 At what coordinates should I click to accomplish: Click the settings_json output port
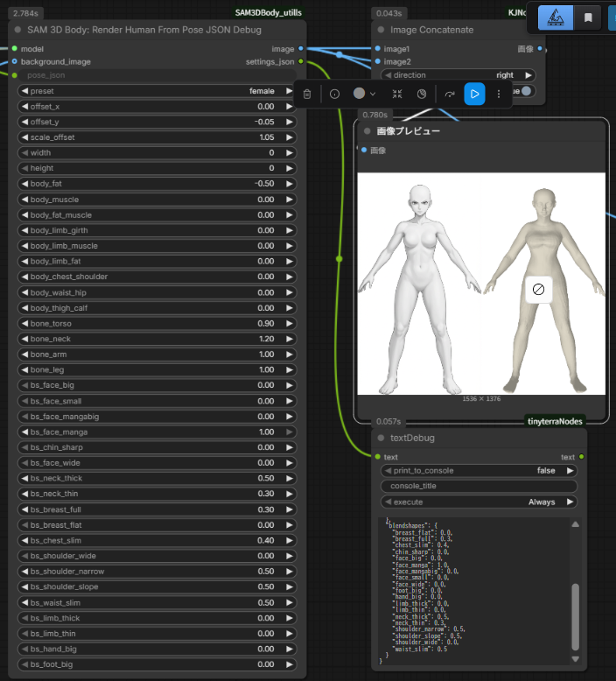(300, 61)
